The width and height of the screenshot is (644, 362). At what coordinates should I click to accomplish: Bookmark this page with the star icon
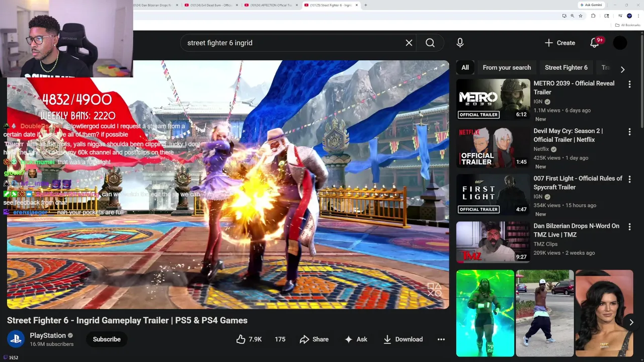(x=581, y=16)
